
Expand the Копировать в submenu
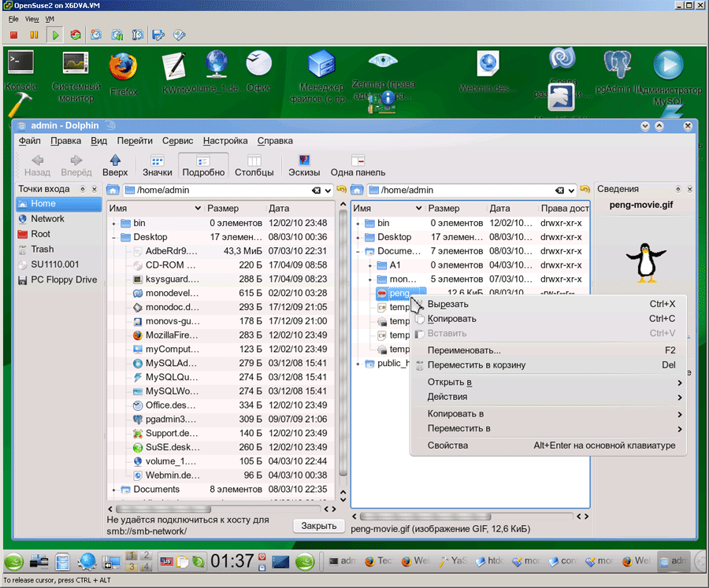point(548,414)
